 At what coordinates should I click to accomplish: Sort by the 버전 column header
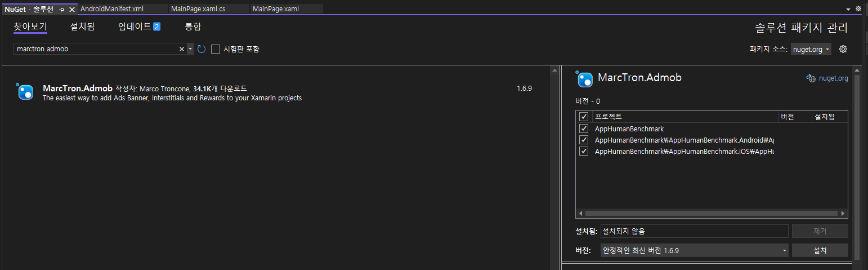click(x=794, y=117)
